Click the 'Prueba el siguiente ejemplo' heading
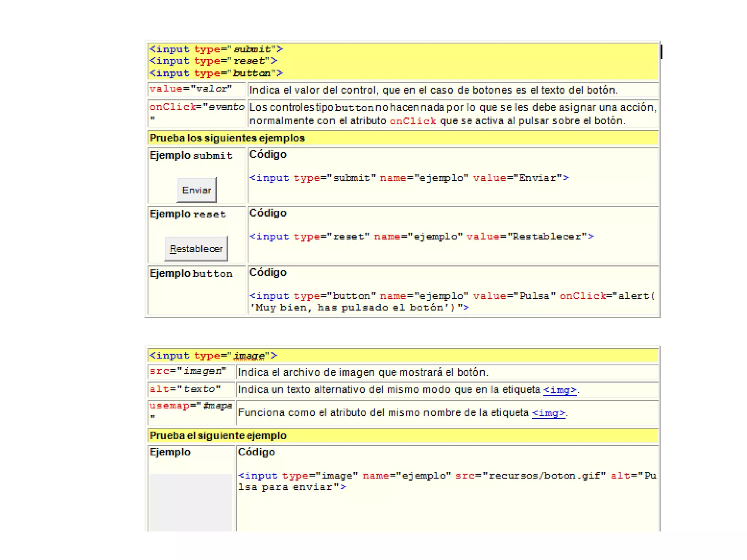The image size is (747, 560). (x=218, y=436)
